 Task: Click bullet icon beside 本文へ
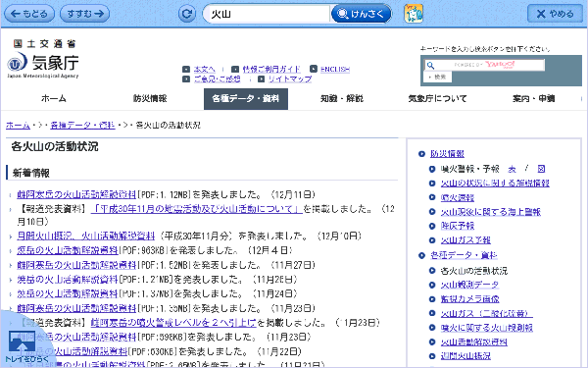click(186, 69)
